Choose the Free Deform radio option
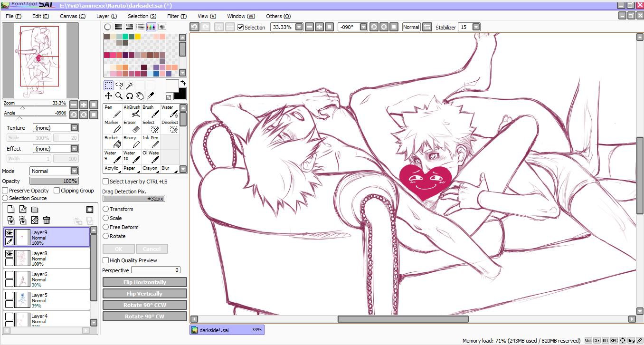 pos(106,227)
